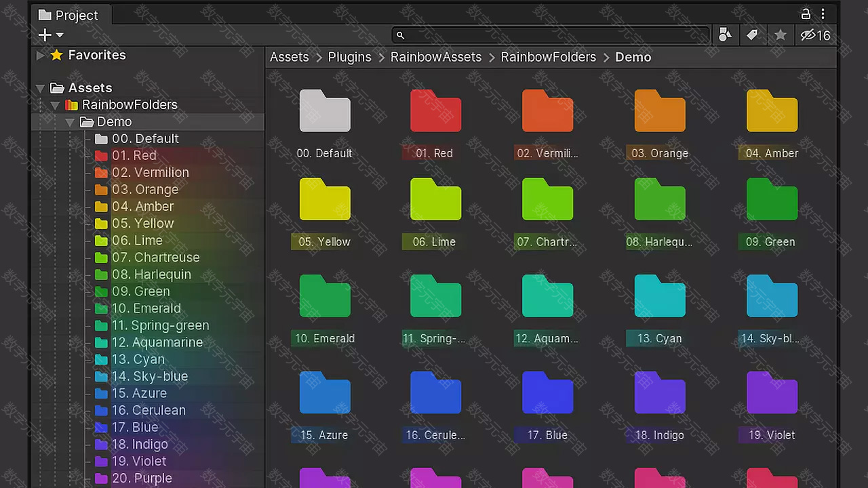Select the grey 00. Default folder in grid
Screen dimensions: 868x488
click(325, 111)
